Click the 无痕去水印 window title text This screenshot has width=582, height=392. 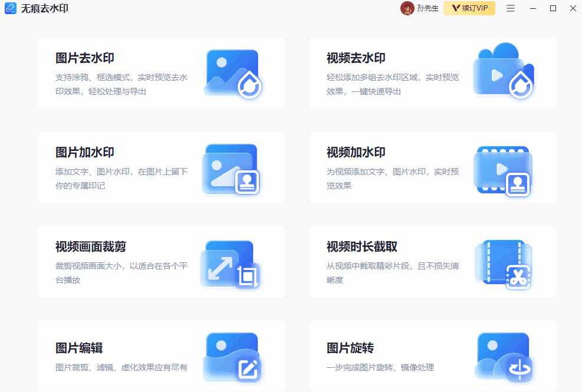point(45,8)
